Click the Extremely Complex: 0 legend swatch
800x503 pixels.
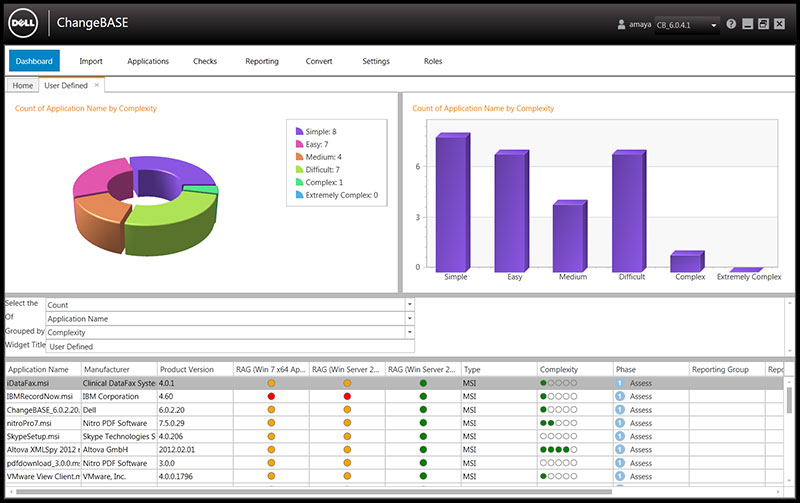(299, 195)
